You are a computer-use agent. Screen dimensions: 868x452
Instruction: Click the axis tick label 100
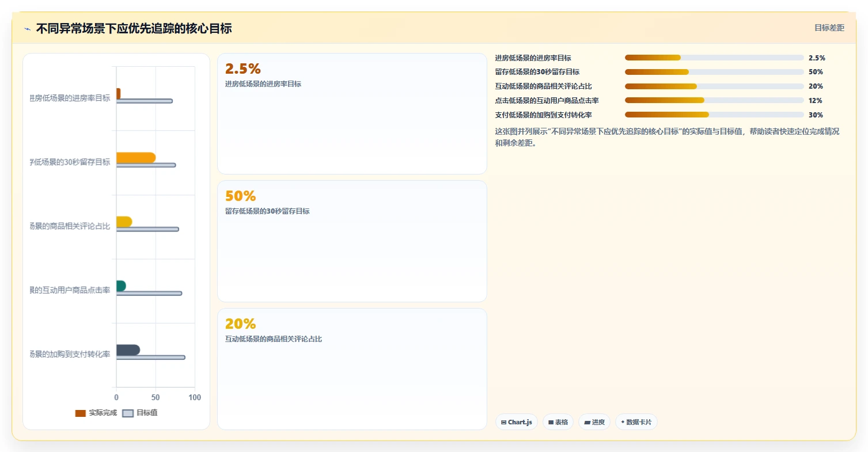pos(195,397)
